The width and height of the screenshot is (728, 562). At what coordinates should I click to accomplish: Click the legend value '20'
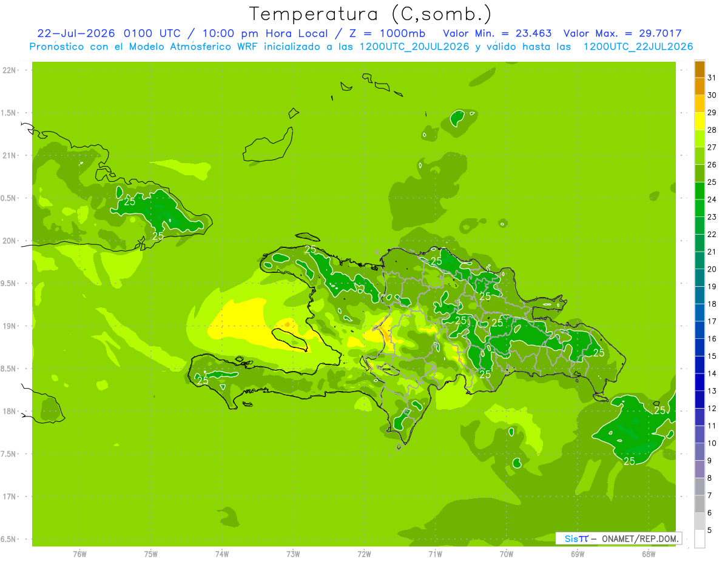point(712,269)
